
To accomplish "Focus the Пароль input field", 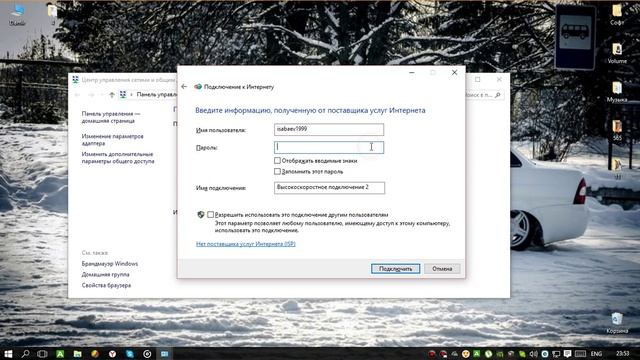I will [x=329, y=147].
